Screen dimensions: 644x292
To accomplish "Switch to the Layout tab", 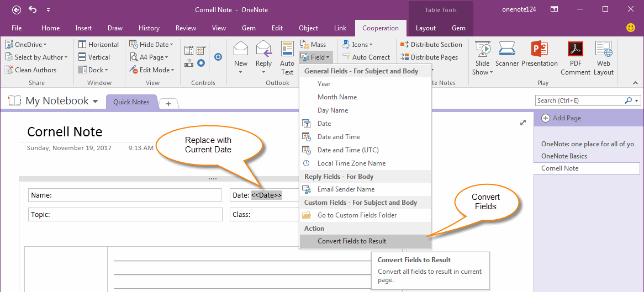I will coord(425,28).
